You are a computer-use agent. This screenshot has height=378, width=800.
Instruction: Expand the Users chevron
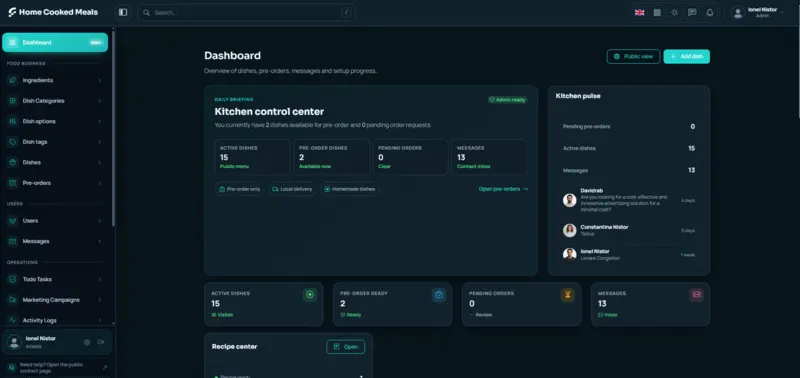pos(99,220)
